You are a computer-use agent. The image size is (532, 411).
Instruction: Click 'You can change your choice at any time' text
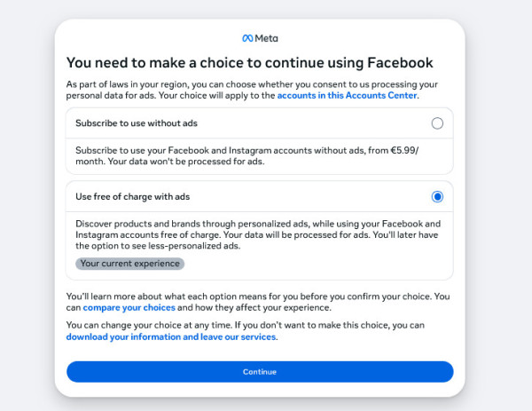tap(149, 326)
